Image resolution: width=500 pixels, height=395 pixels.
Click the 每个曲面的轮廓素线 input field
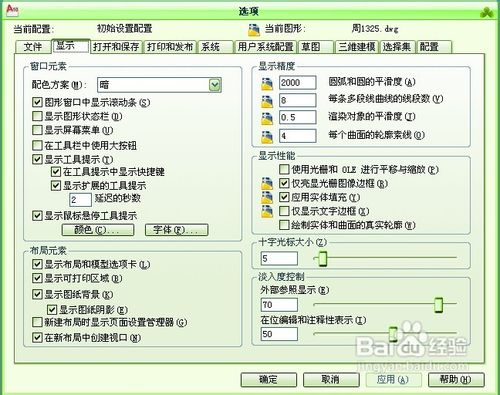(298, 136)
